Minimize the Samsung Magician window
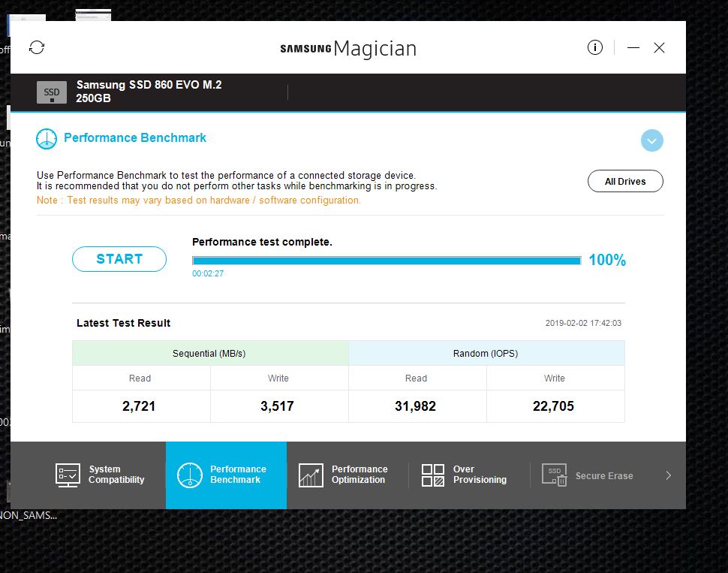 pyautogui.click(x=633, y=47)
